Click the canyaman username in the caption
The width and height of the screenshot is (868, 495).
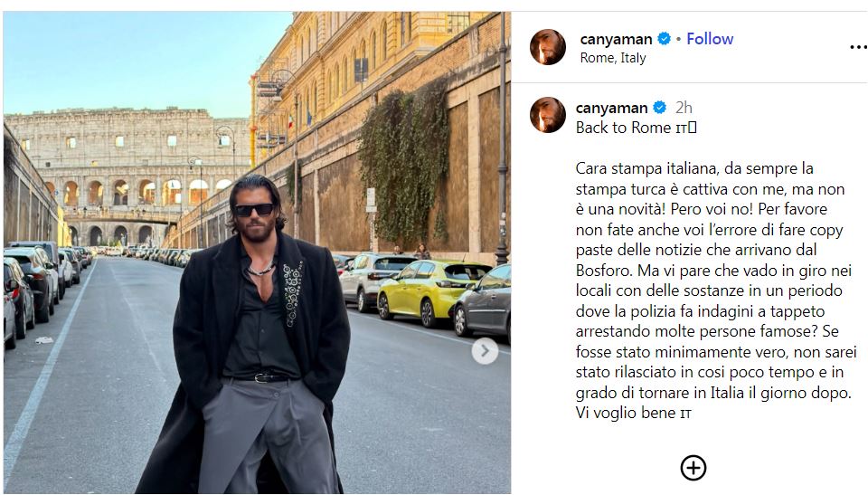coord(612,108)
